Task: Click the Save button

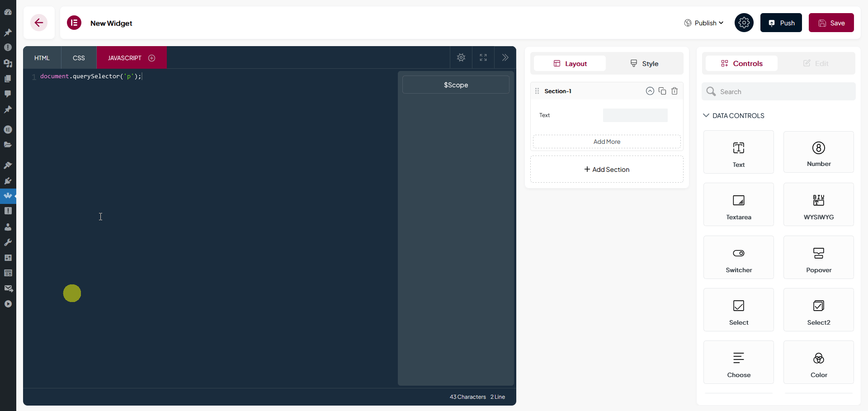Action: coord(831,23)
